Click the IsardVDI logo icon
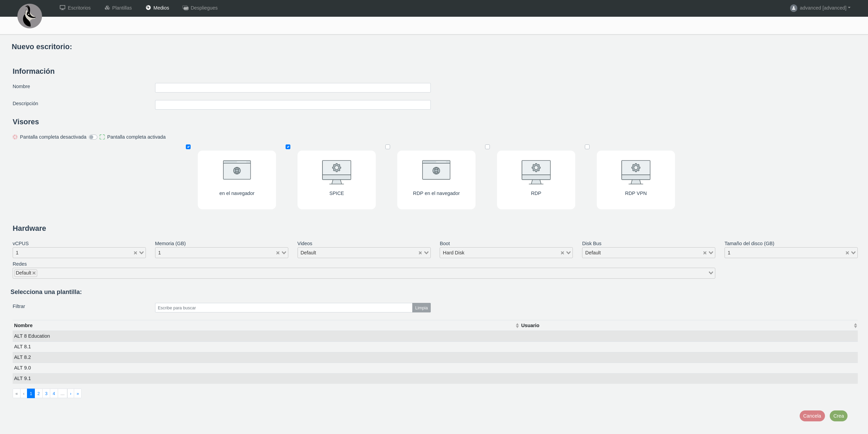This screenshot has width=868, height=434. (30, 16)
